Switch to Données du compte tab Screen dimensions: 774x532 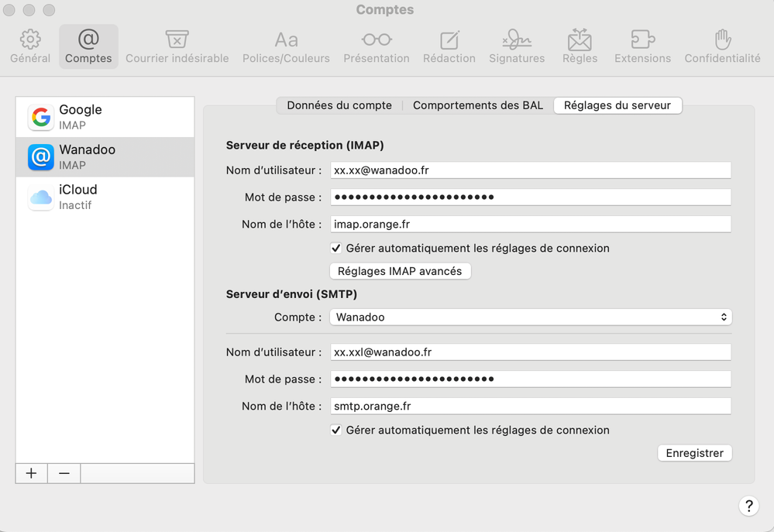(x=339, y=105)
